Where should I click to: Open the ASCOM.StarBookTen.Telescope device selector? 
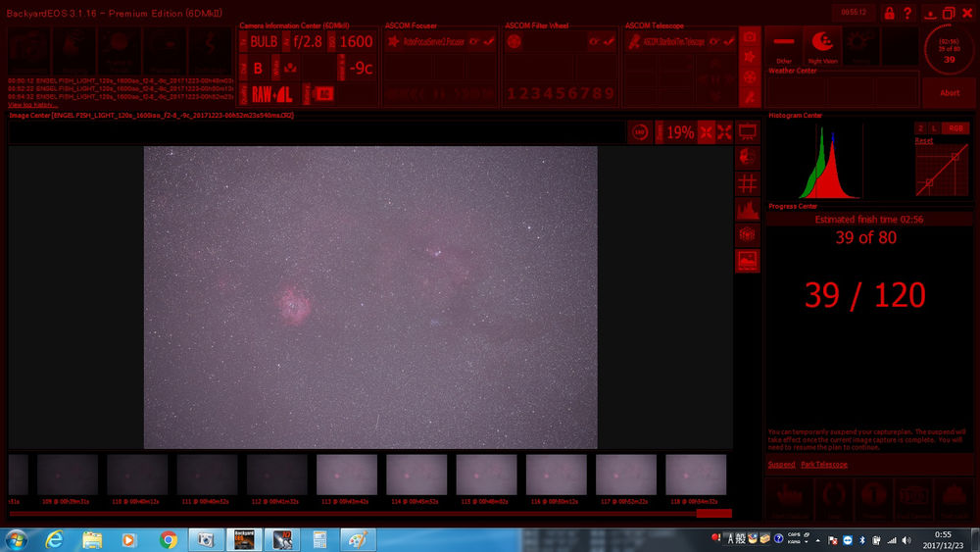coord(674,42)
